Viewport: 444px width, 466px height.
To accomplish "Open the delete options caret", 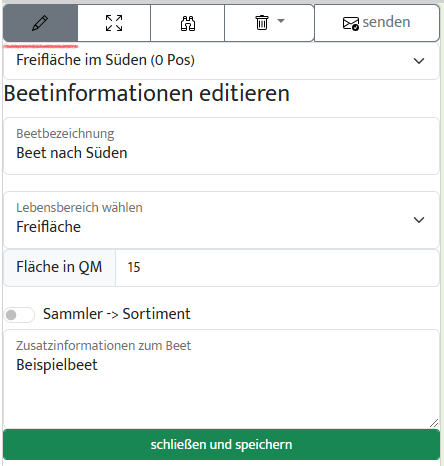I will [281, 21].
